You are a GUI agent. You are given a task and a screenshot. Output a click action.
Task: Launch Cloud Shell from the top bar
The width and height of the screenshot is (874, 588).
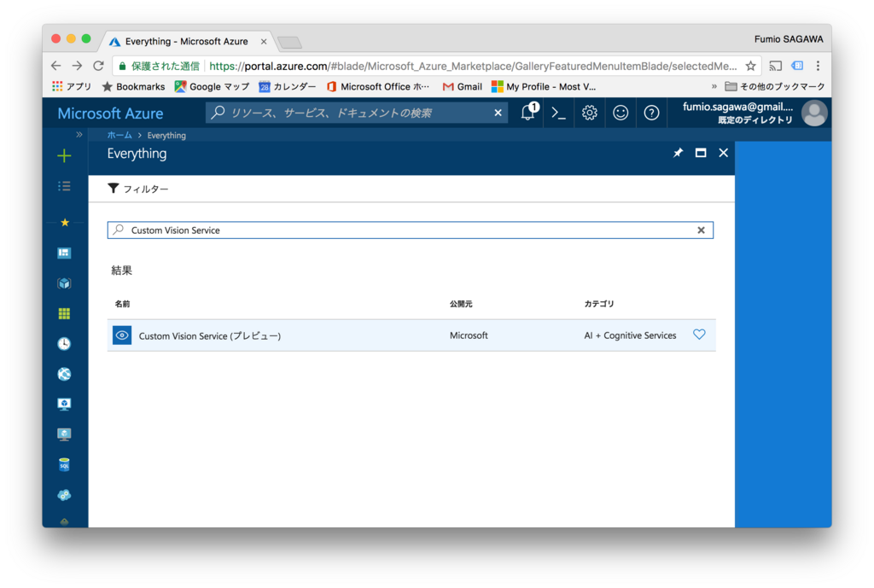click(x=558, y=114)
